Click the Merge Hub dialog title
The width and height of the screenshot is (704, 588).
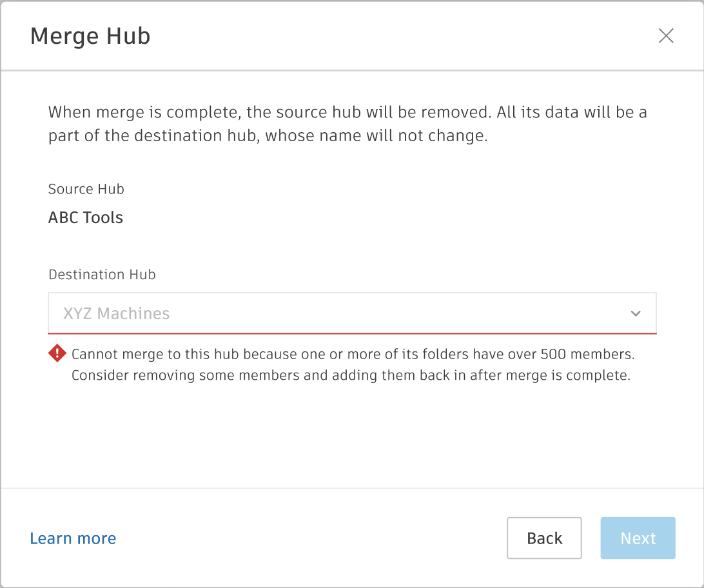click(90, 36)
